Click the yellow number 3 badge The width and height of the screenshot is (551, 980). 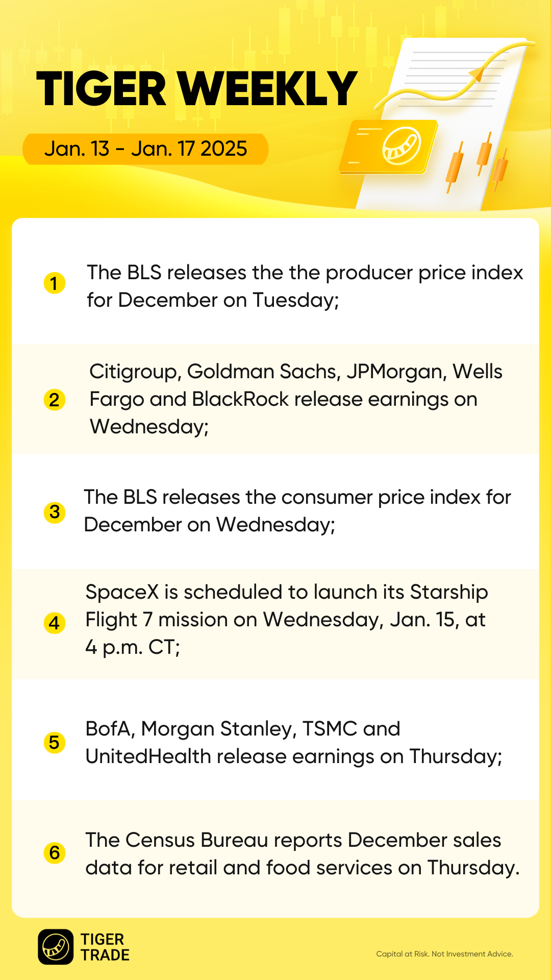(x=55, y=512)
